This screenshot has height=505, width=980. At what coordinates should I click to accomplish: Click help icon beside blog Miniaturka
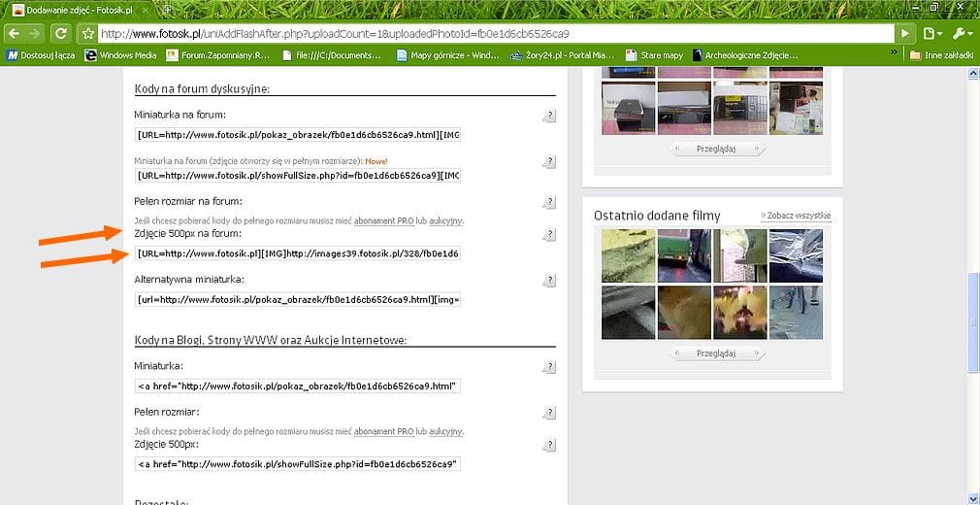549,367
